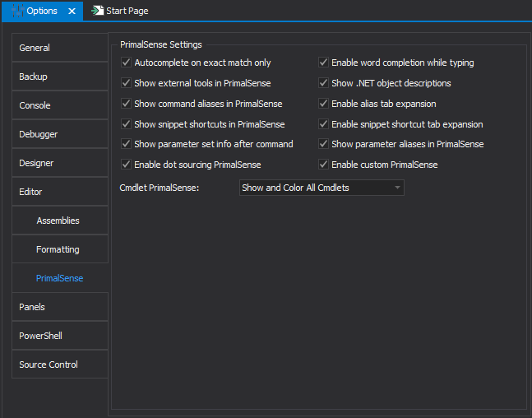Open the Console options category

pyautogui.click(x=60, y=105)
